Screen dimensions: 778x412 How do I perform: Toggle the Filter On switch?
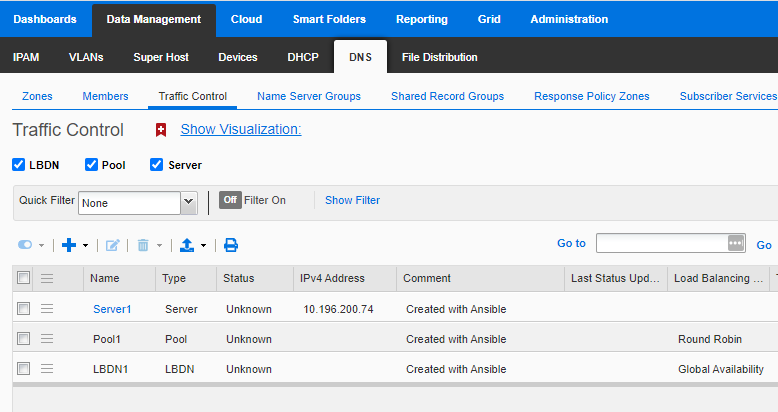[x=231, y=200]
